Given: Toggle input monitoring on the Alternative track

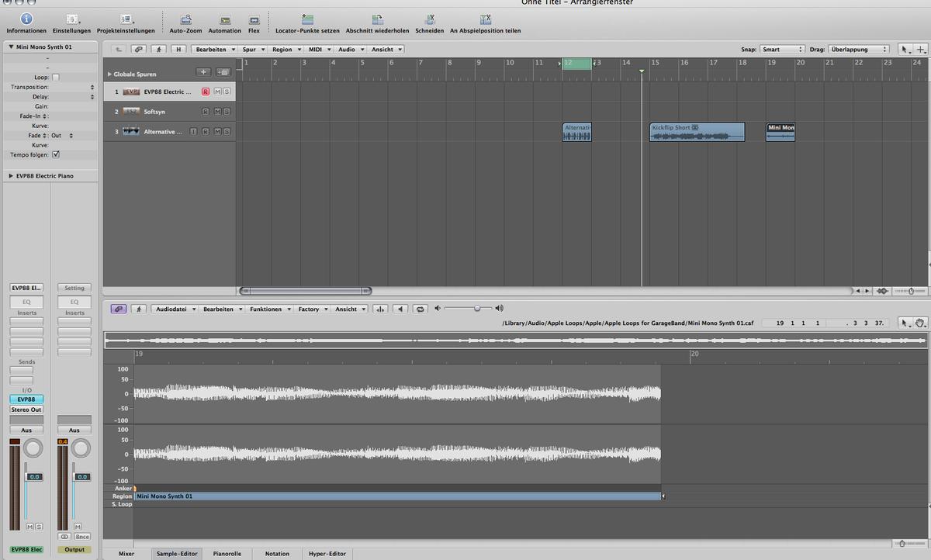Looking at the screenshot, I should point(194,132).
